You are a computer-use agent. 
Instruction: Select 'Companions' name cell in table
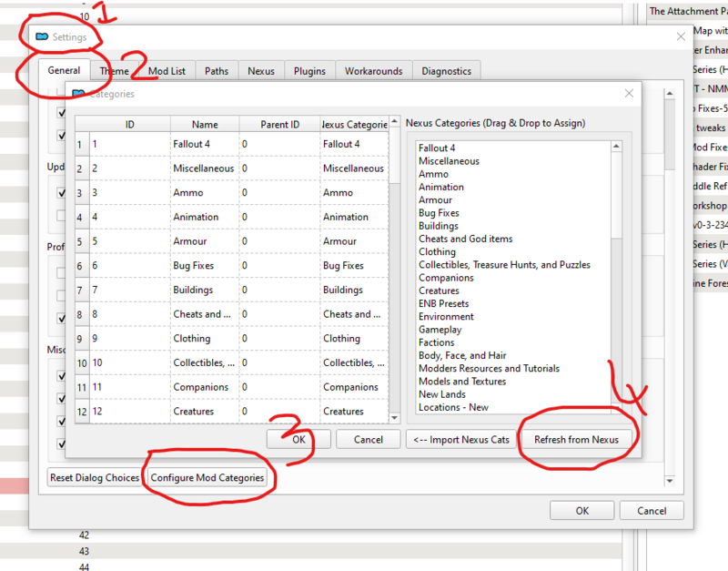(x=205, y=387)
